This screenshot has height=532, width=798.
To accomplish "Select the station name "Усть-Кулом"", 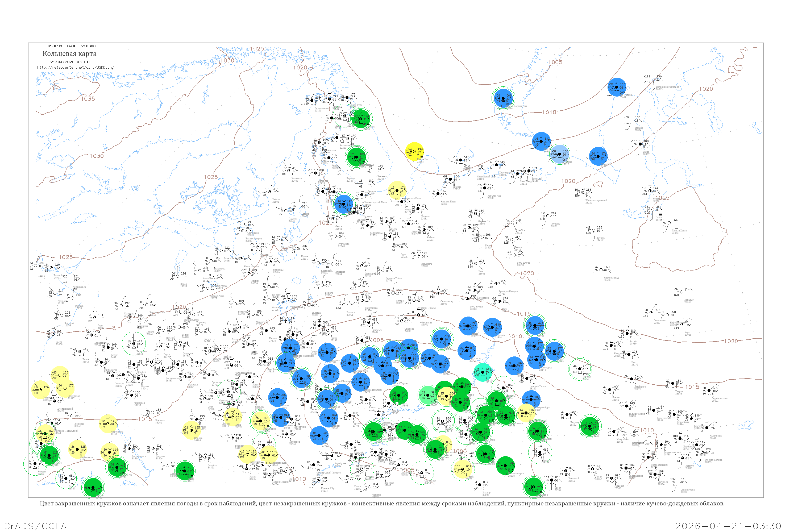I will (476, 306).
